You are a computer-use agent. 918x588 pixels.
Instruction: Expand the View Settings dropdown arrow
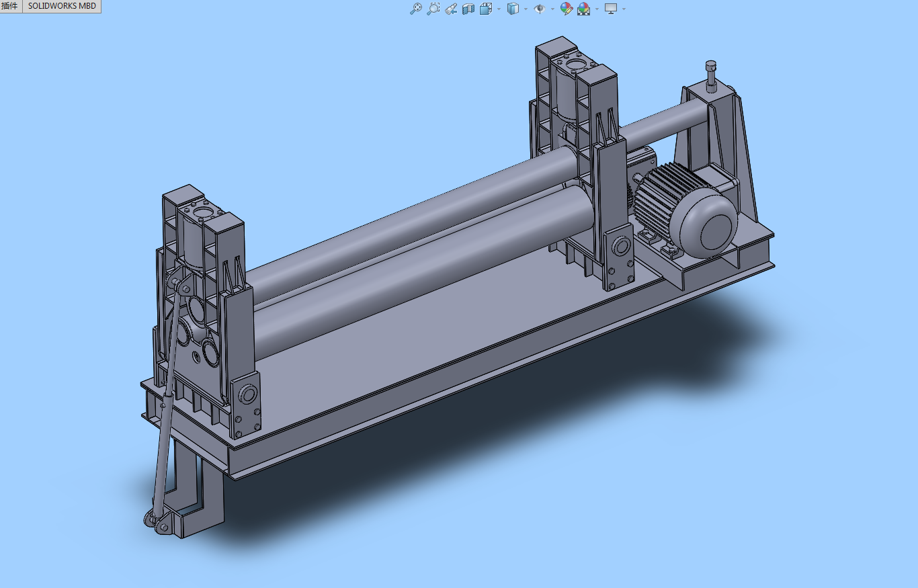tap(624, 9)
